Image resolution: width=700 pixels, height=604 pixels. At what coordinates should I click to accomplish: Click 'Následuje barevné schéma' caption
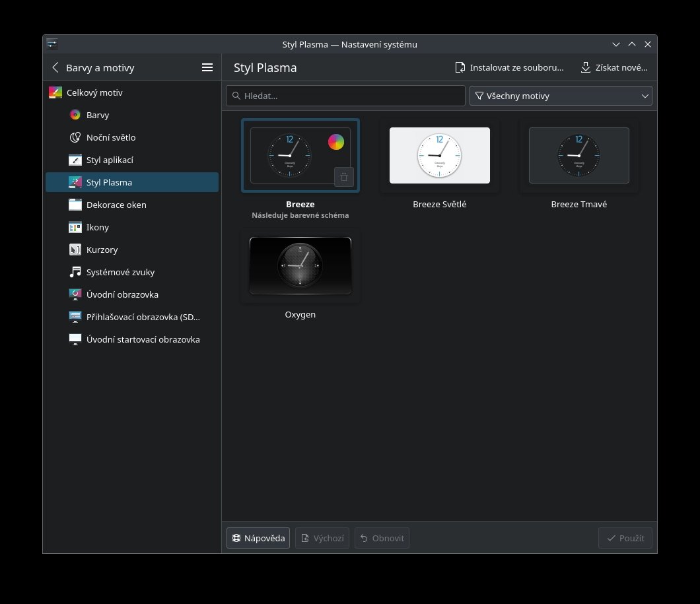[300, 215]
